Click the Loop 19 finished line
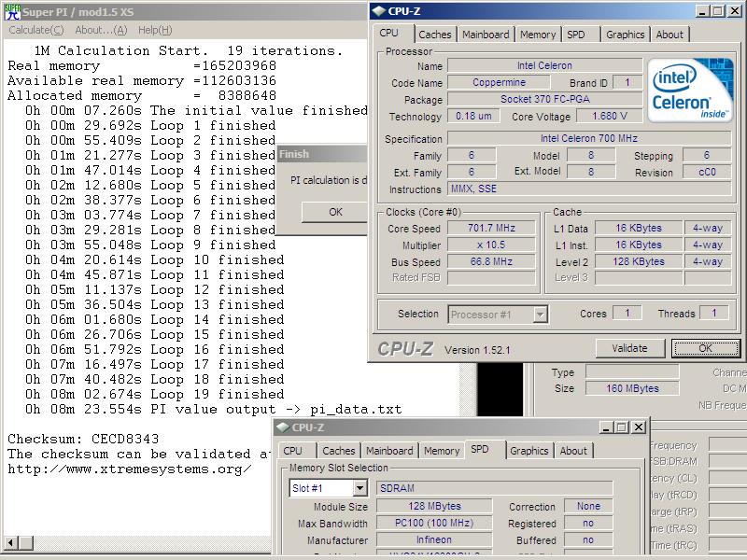Image resolution: width=747 pixels, height=560 pixels. point(155,394)
